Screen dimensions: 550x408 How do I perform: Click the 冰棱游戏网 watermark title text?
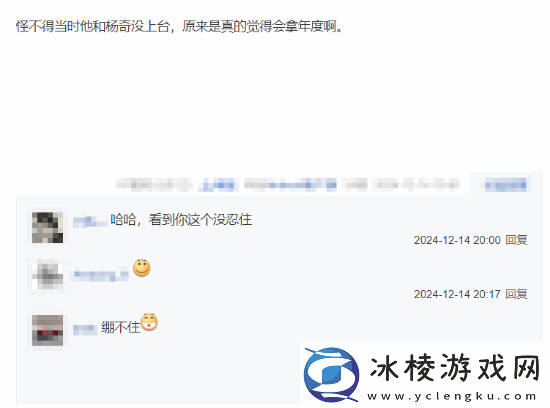point(455,368)
